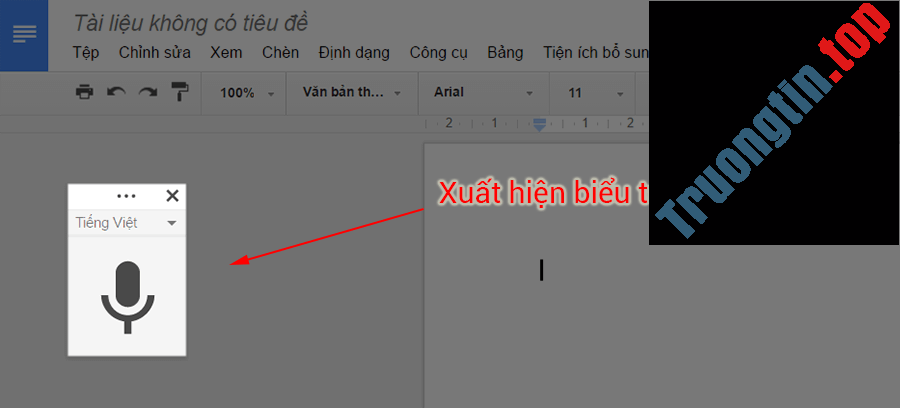This screenshot has height=408, width=900.
Task: Open the Công cụ menu
Action: click(x=439, y=53)
